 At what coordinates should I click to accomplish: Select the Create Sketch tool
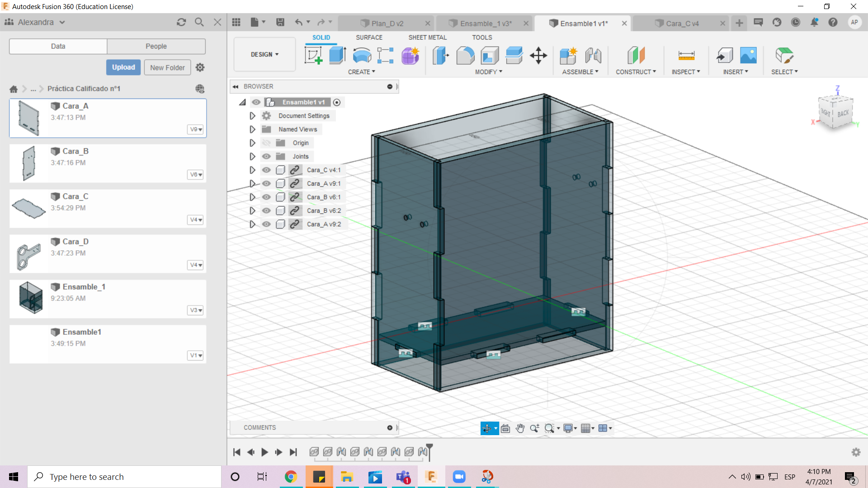(313, 56)
